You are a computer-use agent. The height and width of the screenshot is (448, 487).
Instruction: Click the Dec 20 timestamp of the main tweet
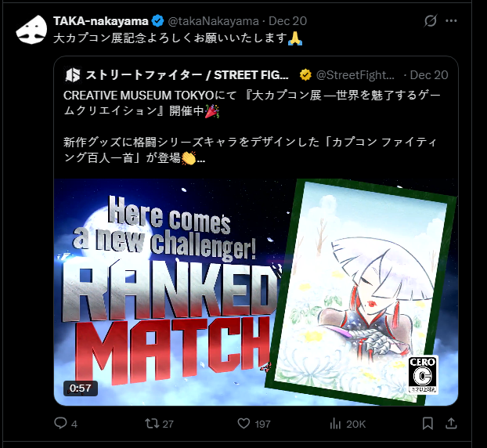coord(287,21)
